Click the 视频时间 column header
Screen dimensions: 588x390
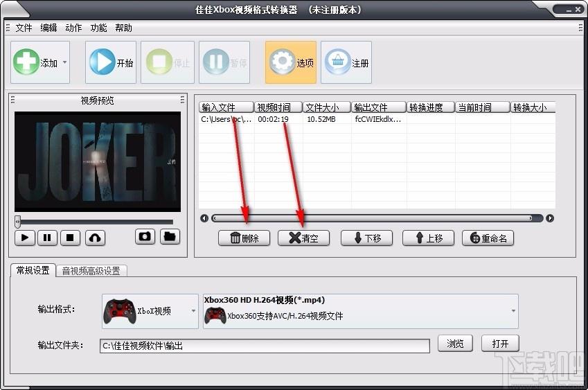click(x=278, y=107)
